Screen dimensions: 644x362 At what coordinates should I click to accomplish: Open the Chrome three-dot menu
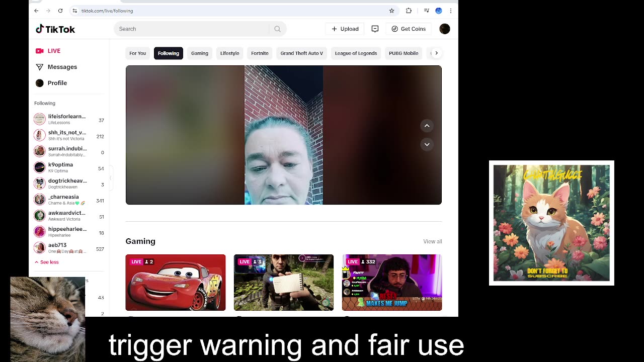pyautogui.click(x=450, y=11)
